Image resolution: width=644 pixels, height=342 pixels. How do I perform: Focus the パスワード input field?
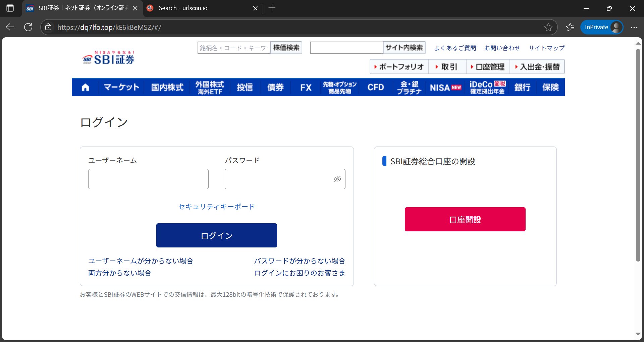(285, 179)
